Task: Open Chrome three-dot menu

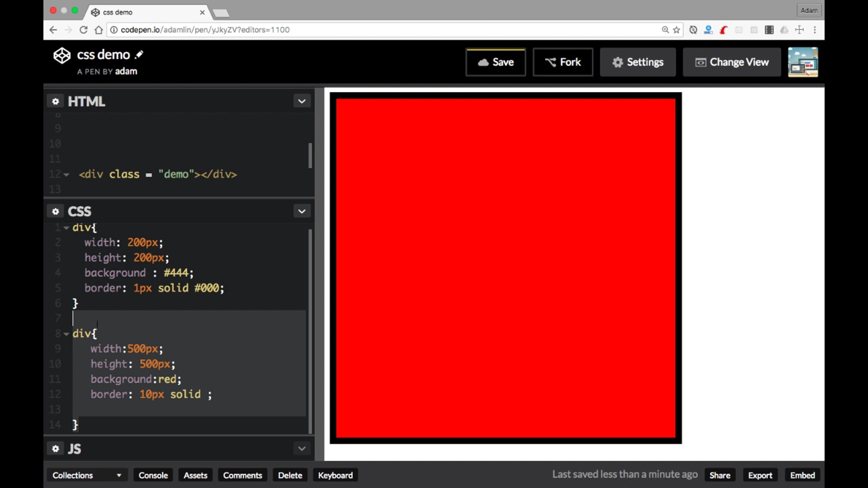Action: point(815,30)
